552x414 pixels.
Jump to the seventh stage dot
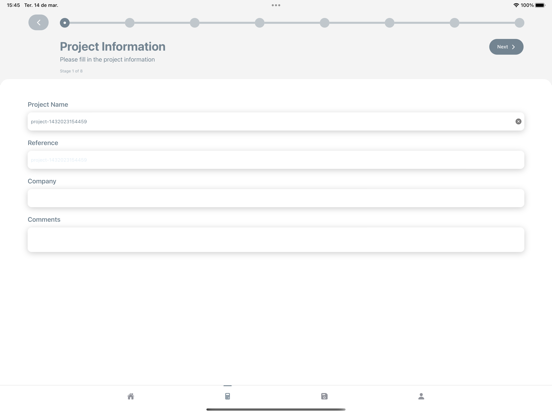(x=454, y=23)
